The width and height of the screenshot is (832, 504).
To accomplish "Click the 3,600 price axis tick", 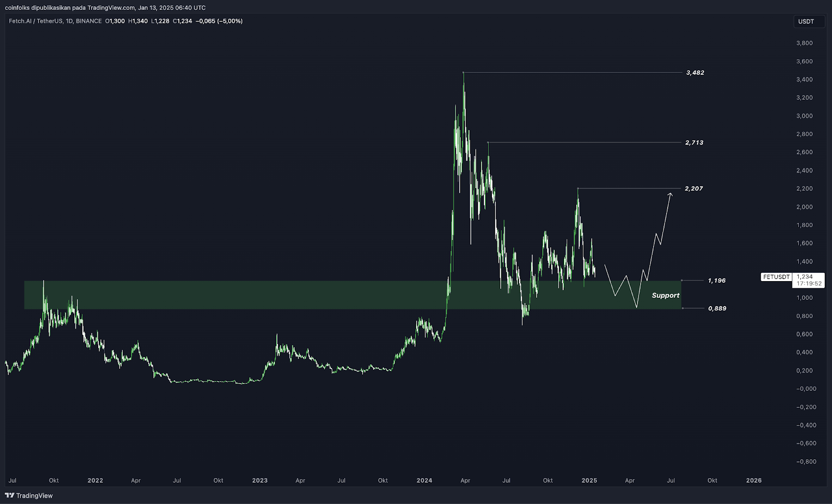I will (x=804, y=61).
